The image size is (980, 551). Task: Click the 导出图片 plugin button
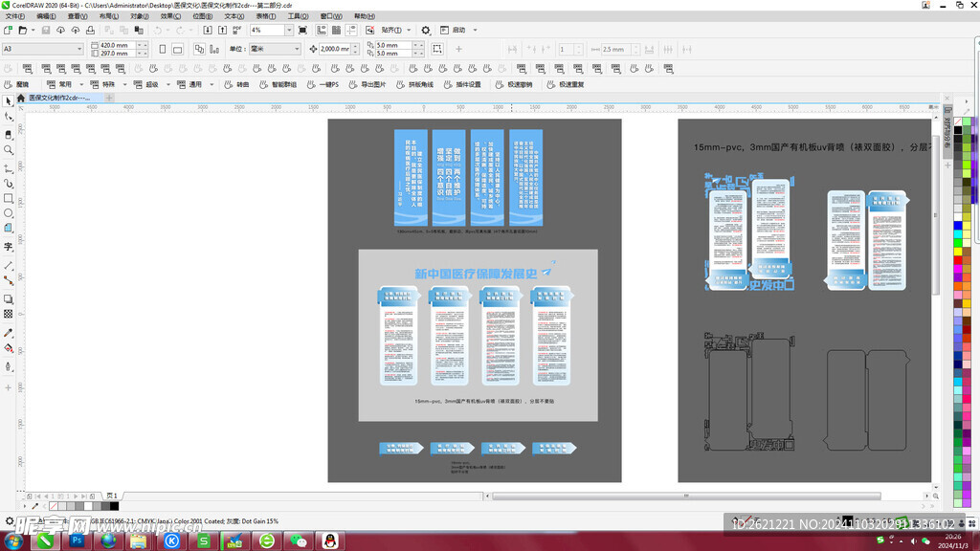click(373, 84)
